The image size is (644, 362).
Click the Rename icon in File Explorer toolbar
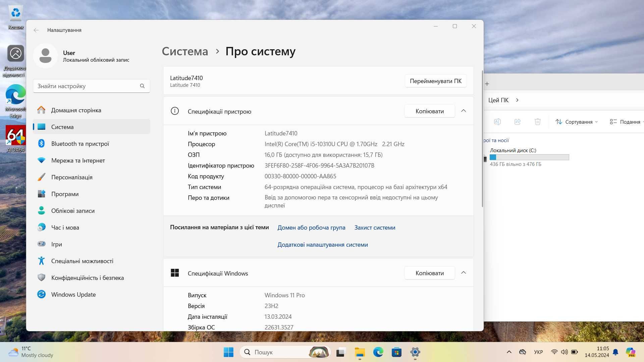497,122
